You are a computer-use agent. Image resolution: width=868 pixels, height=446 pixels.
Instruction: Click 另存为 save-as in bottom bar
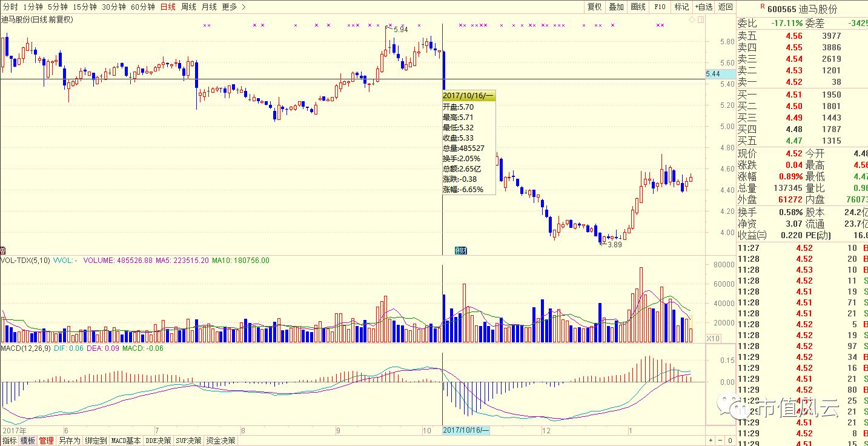coord(69,441)
